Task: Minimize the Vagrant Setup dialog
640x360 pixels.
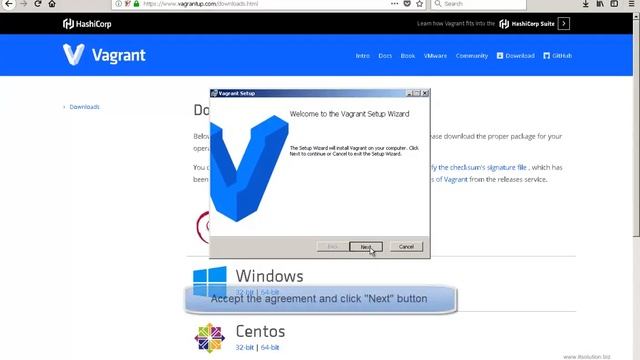Action: pyautogui.click(x=409, y=93)
